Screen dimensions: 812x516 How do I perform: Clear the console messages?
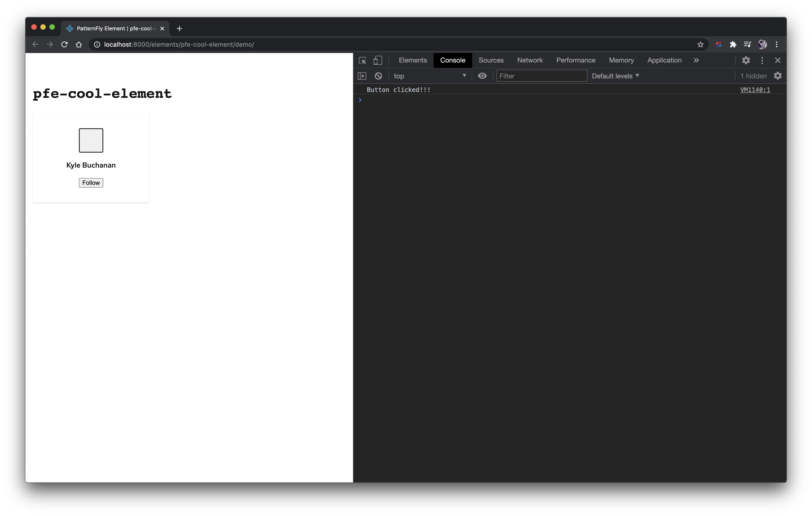click(378, 75)
